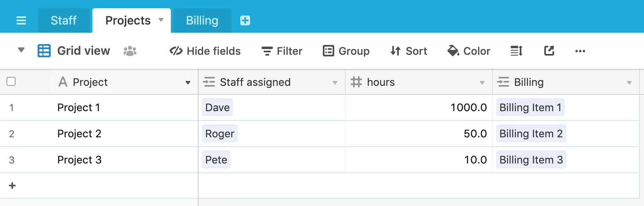Open the share view icon
644x206 pixels.
click(549, 51)
